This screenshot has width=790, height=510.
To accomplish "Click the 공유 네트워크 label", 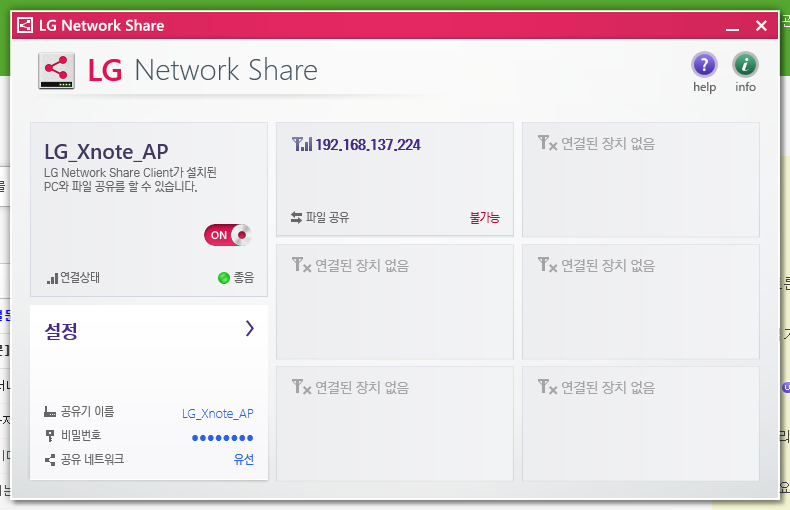I will [93, 459].
